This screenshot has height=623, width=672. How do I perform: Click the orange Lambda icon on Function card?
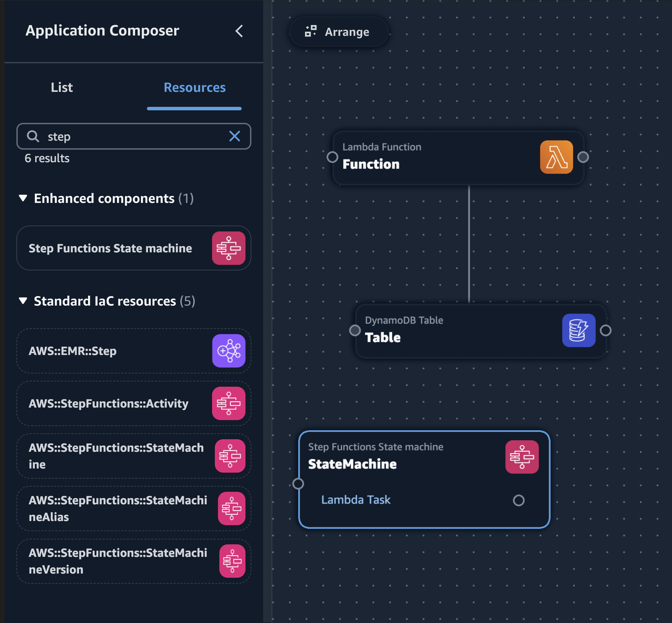pyautogui.click(x=556, y=157)
